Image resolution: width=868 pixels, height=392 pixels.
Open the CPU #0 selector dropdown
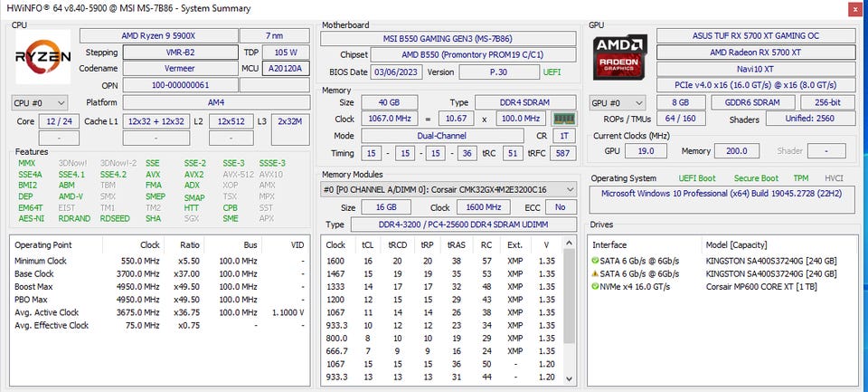coord(39,102)
